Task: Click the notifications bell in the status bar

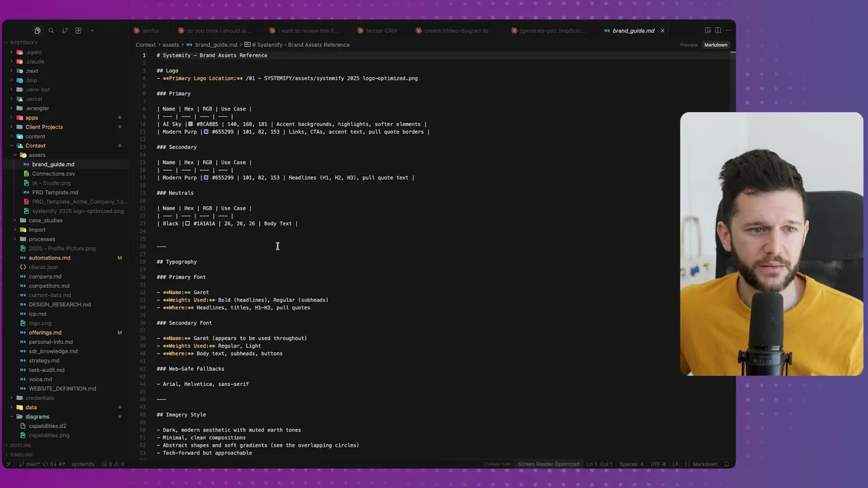Action: click(x=728, y=463)
